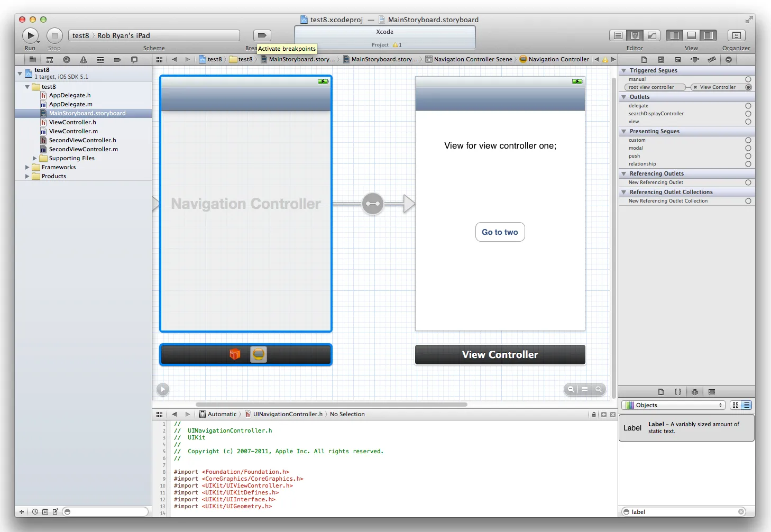
Task: Click the Navigation Controller breadcrumb item
Action: (x=554, y=59)
